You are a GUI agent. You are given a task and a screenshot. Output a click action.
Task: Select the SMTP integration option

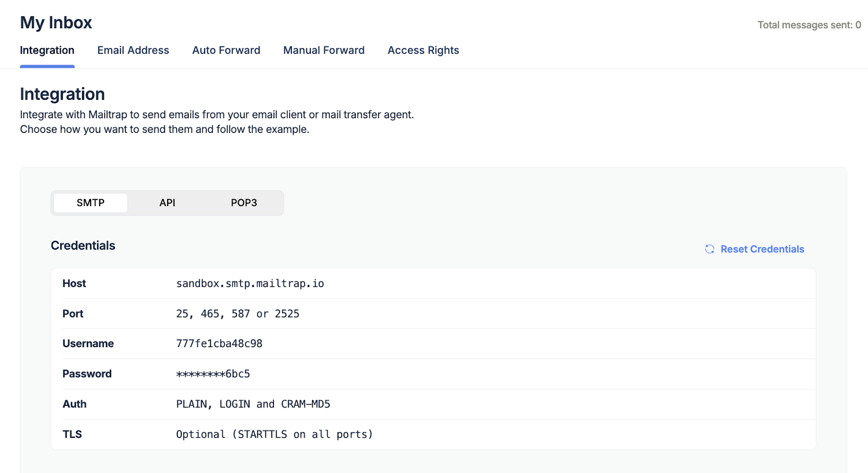tap(91, 203)
